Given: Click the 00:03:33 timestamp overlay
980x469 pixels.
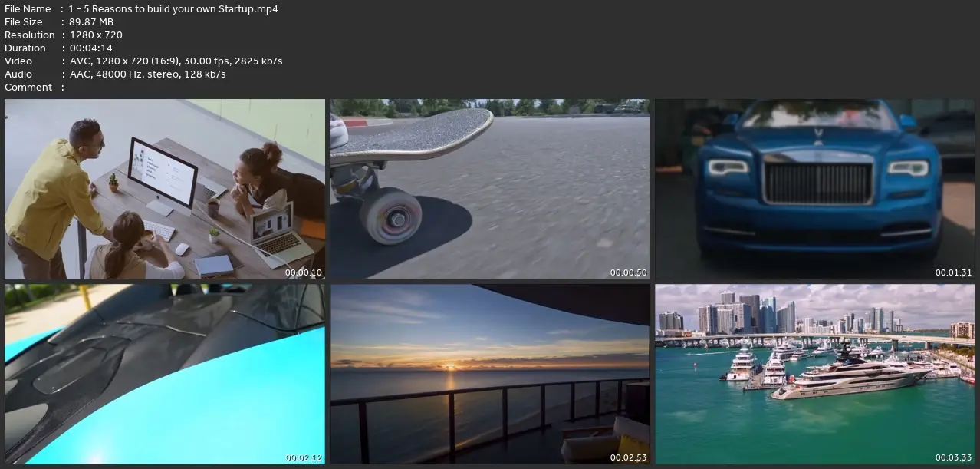Looking at the screenshot, I should click(954, 457).
